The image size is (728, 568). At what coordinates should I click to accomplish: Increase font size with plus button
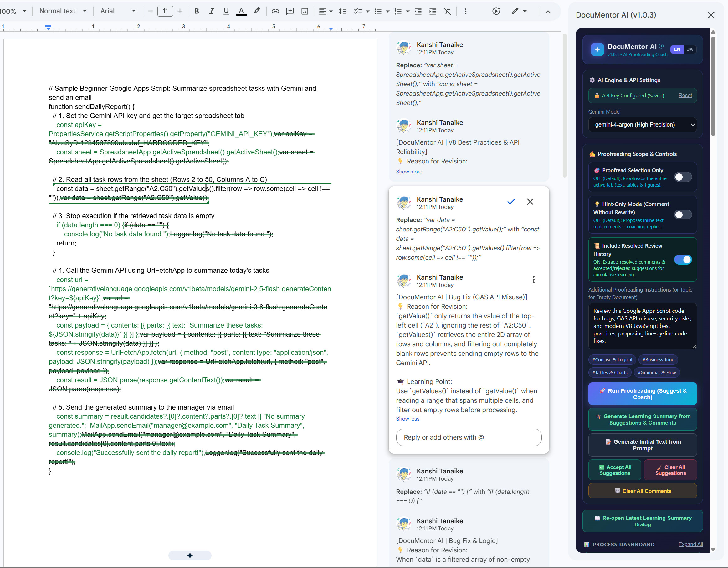[180, 11]
